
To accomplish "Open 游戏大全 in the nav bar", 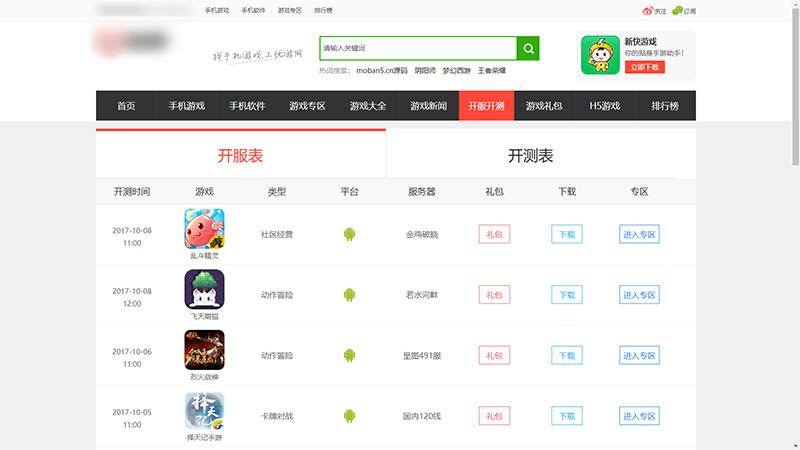I will 368,106.
